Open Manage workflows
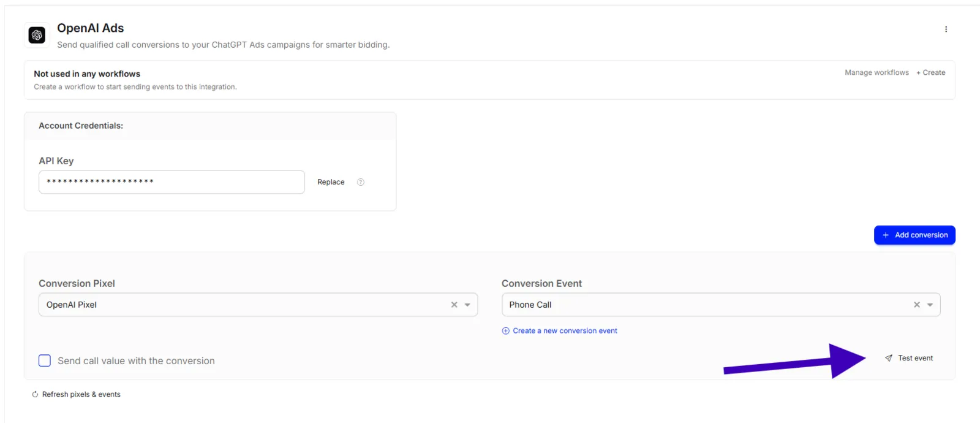Viewport: 980px width, 423px height. tap(876, 72)
